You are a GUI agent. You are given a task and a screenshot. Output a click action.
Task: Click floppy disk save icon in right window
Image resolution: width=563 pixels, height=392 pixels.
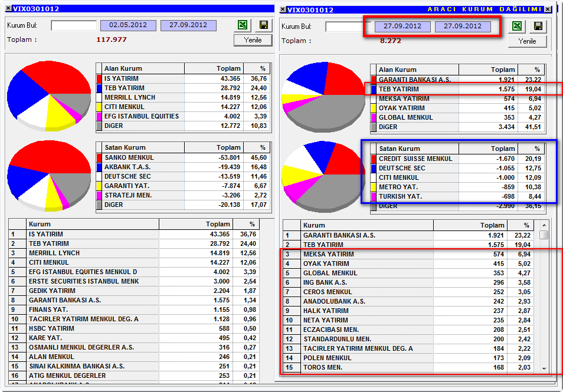pyautogui.click(x=538, y=26)
